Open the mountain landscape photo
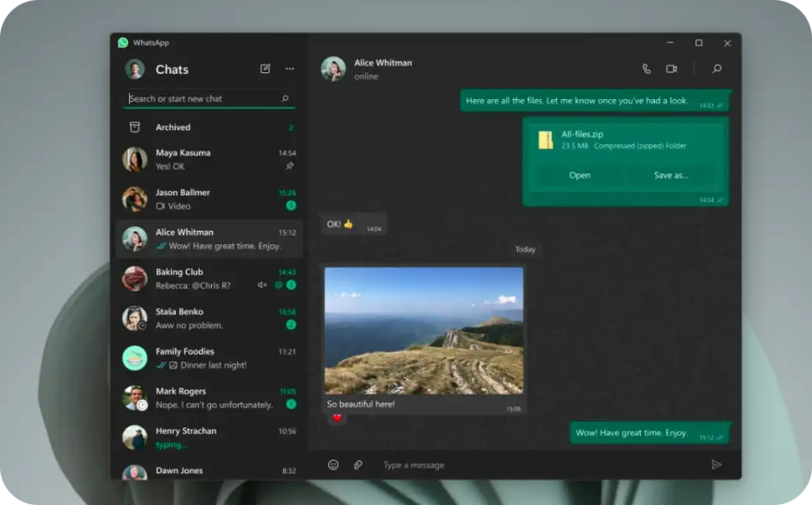812x505 pixels. (423, 331)
